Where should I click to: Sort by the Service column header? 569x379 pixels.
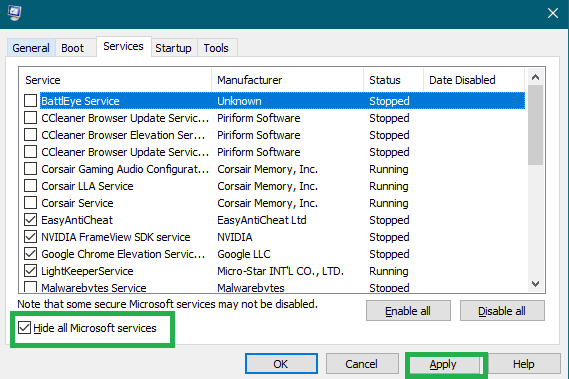[115, 80]
